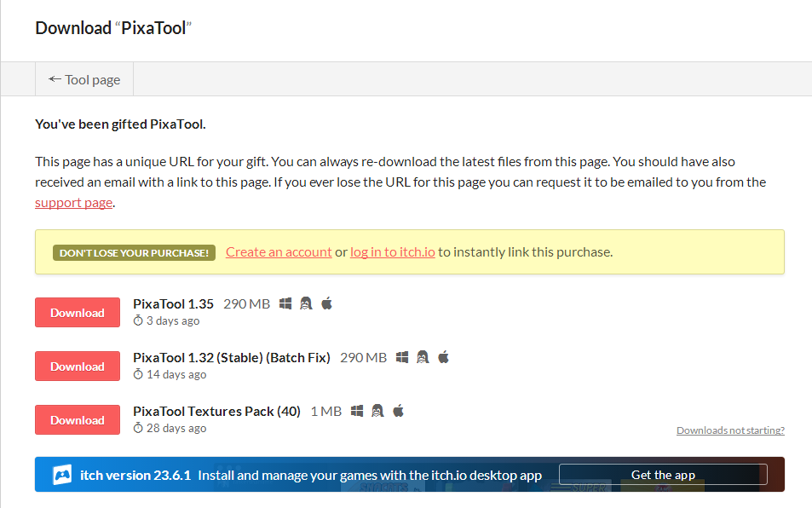Download PixaTool Textures Pack (40)
The width and height of the screenshot is (812, 508).
[78, 420]
